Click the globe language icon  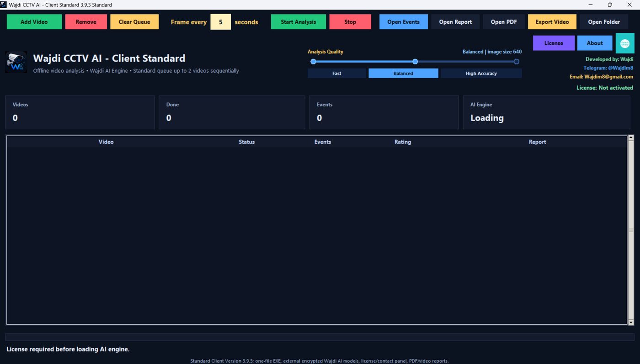tap(625, 43)
